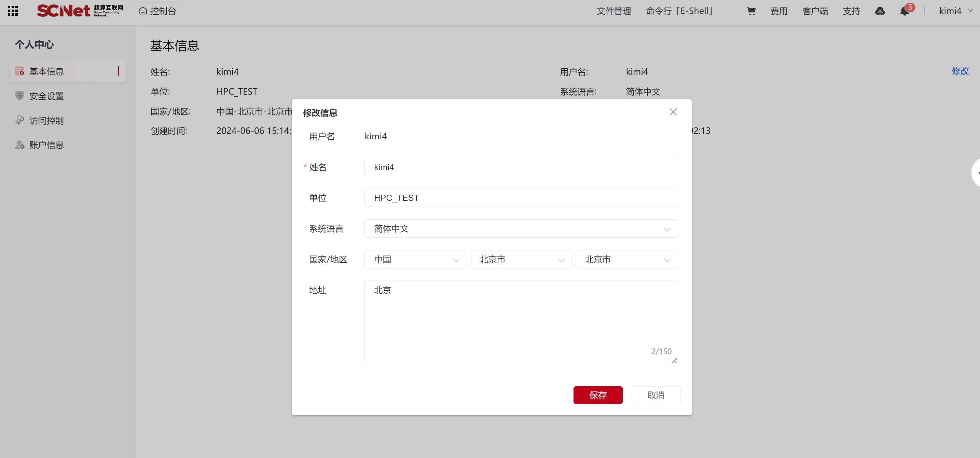Click the 取消 button

pos(655,395)
